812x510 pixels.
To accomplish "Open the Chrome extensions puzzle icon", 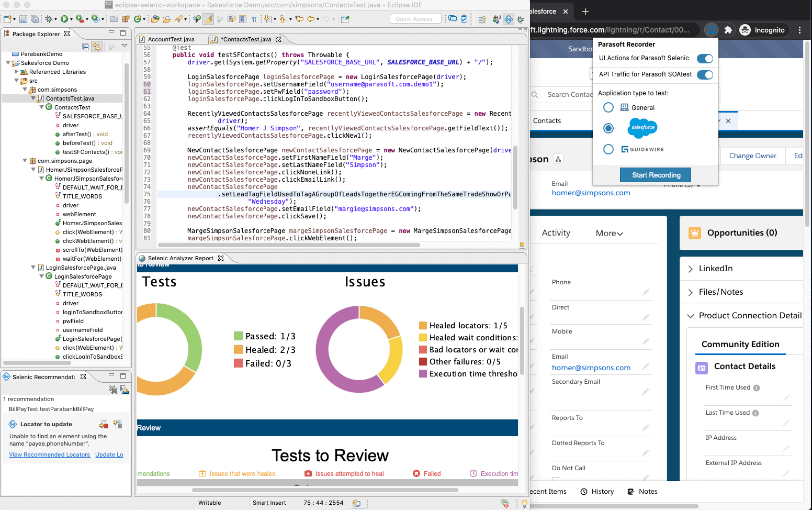I will (x=728, y=30).
